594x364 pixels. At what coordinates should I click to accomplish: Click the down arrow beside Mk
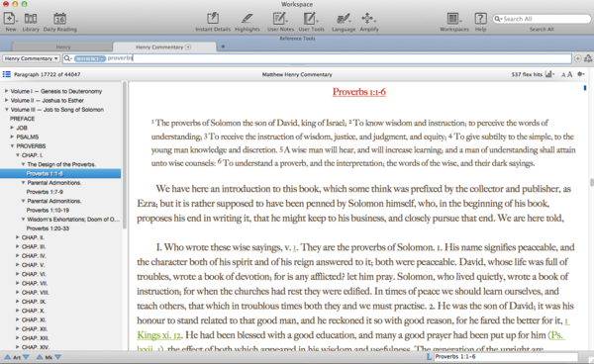click(58, 357)
